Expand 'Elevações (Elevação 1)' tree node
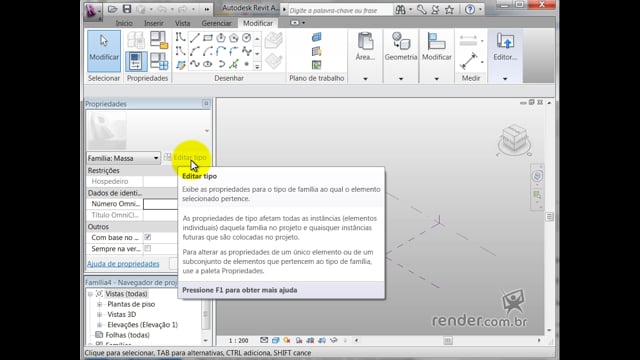Screen dimensions: 640x360 [99, 324]
